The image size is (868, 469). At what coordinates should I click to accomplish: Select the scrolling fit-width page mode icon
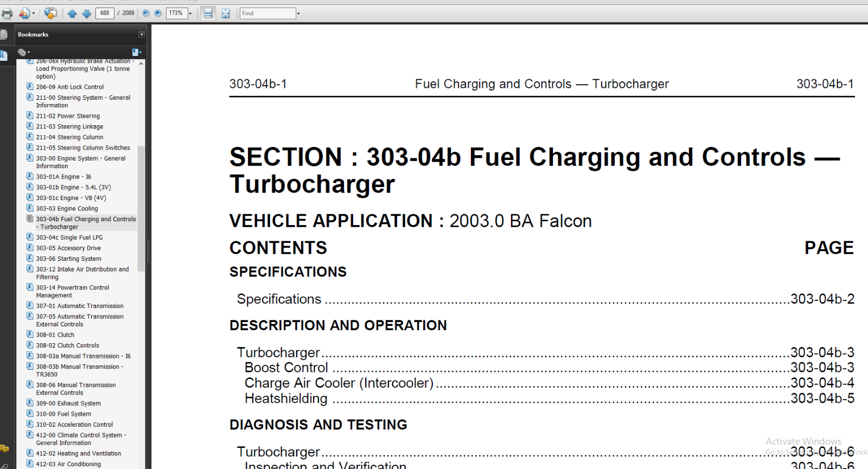[208, 13]
